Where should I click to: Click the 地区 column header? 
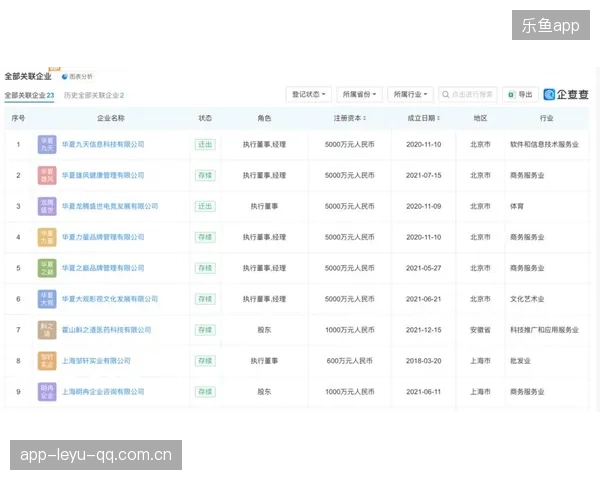pos(480,118)
